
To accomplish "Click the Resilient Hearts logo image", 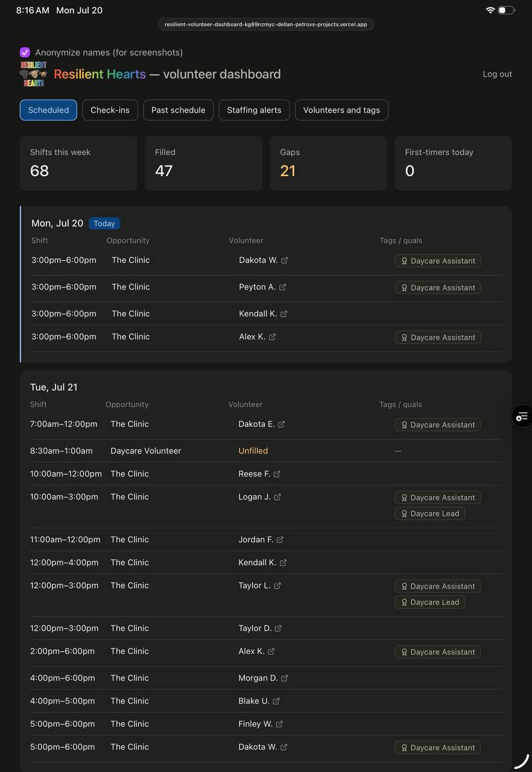I will [33, 74].
